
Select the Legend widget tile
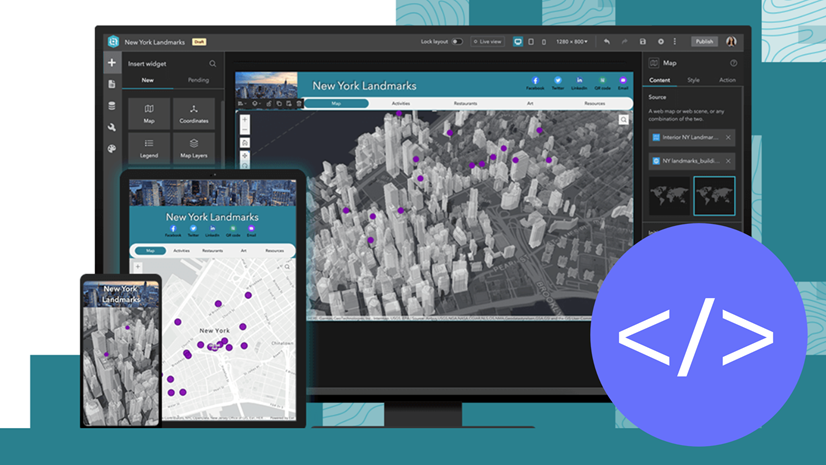pos(149,148)
